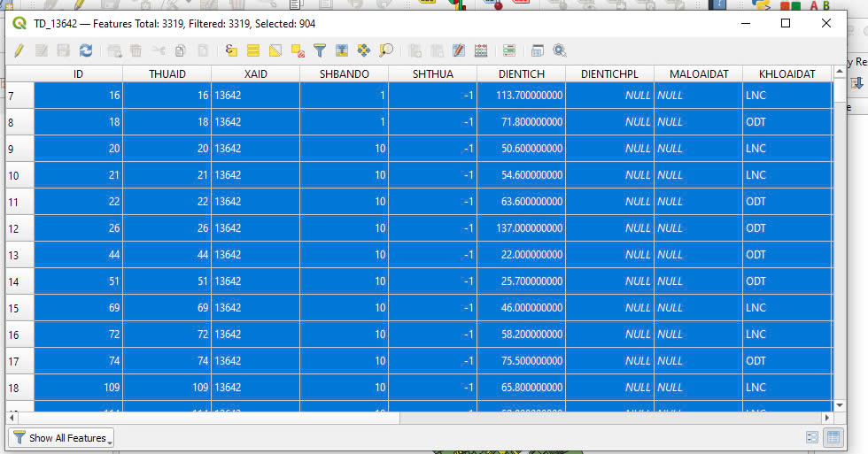Toggle editing mode with the pencil icon
The height and width of the screenshot is (454, 868).
pyautogui.click(x=19, y=51)
